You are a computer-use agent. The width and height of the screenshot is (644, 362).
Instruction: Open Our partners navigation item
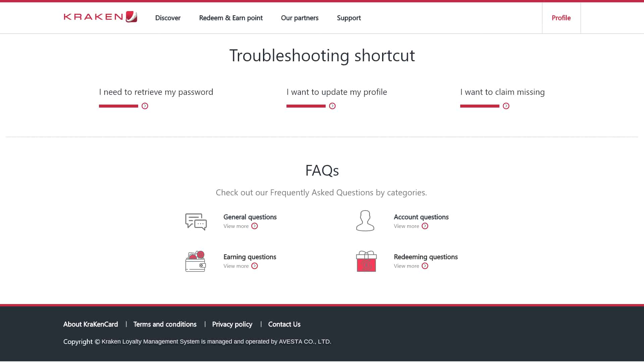pos(300,18)
